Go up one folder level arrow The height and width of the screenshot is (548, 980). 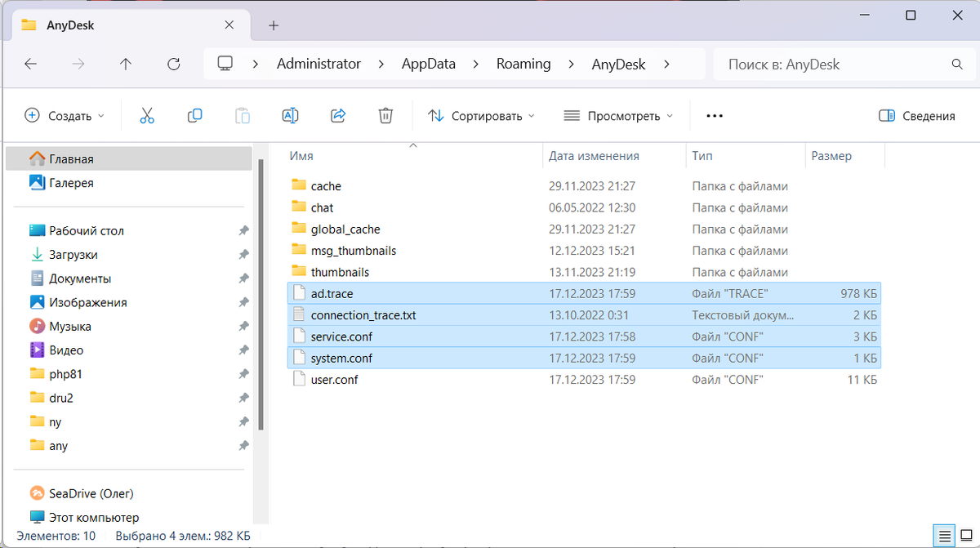pyautogui.click(x=126, y=64)
